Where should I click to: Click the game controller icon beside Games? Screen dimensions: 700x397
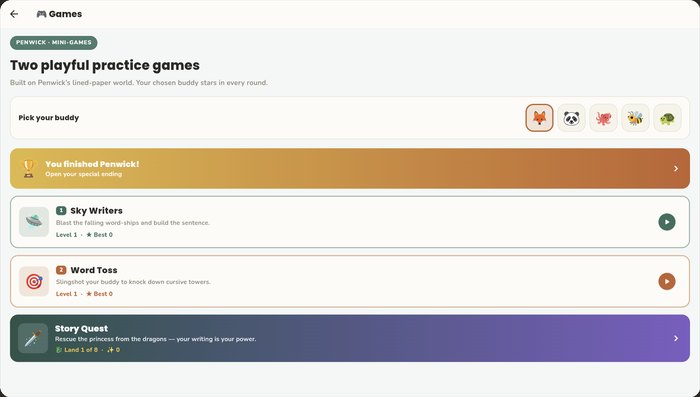click(41, 14)
